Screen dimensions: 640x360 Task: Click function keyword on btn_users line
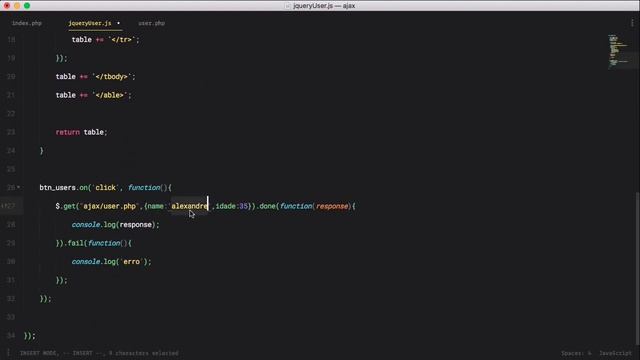click(144, 187)
